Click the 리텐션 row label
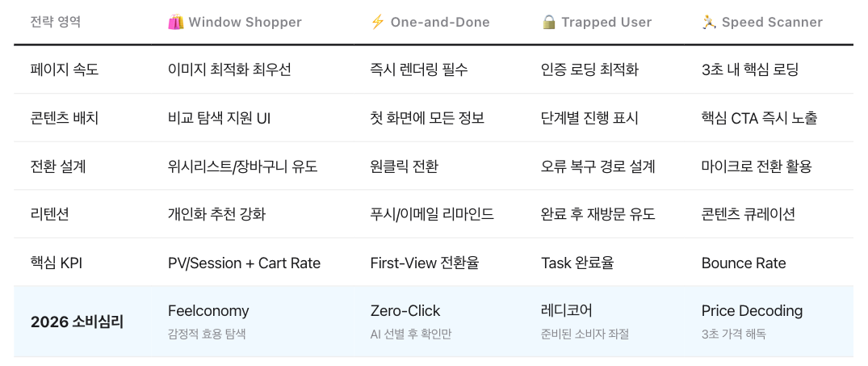Image resolution: width=868 pixels, height=366 pixels. pos(52,214)
